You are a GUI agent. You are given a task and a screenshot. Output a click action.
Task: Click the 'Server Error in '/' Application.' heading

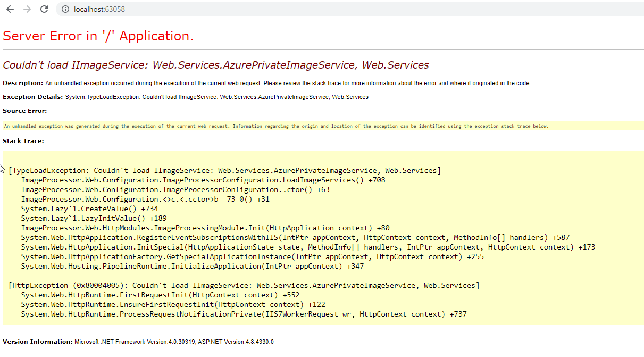(98, 36)
